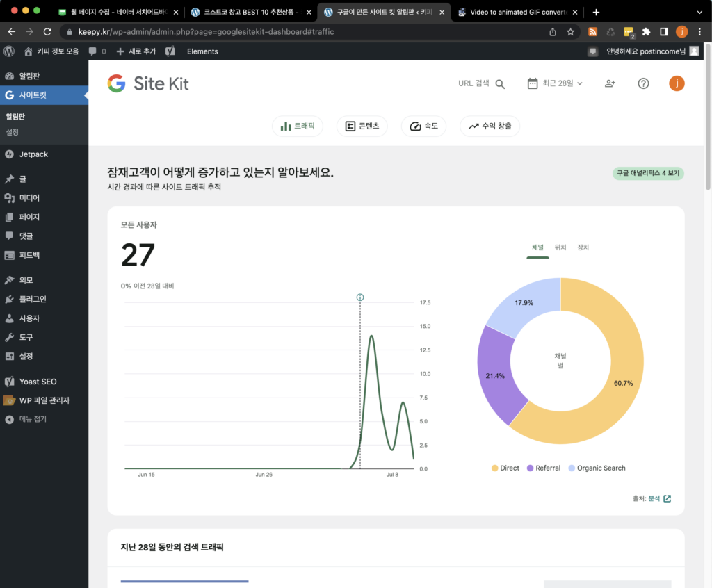Open the Site Kit 설정 submenu item
The height and width of the screenshot is (588, 712).
[13, 132]
